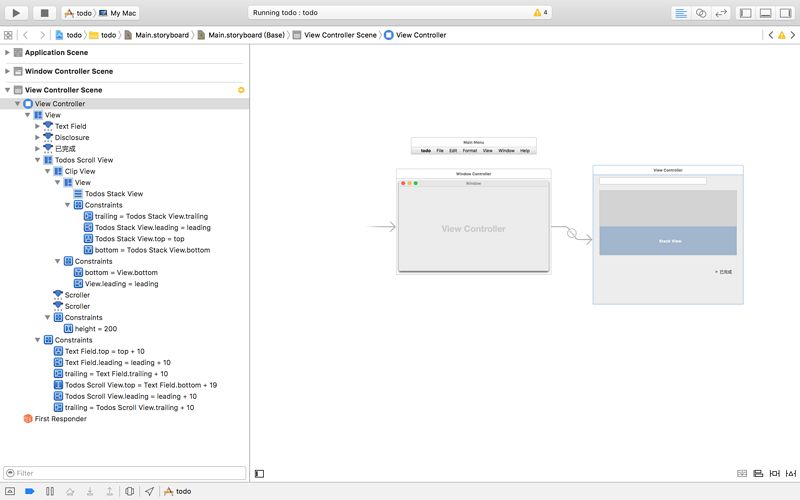Viewport: 800px width, 500px height.
Task: Open the Add New Constraints menu
Action: (774, 473)
